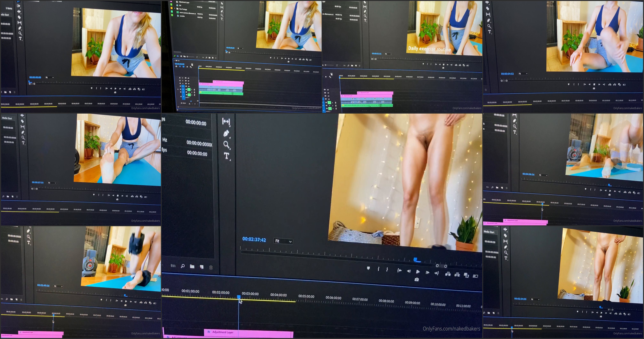Screen dimensions: 644x339
Task: Click Find search icon in largest project panel
Action: tap(183, 266)
